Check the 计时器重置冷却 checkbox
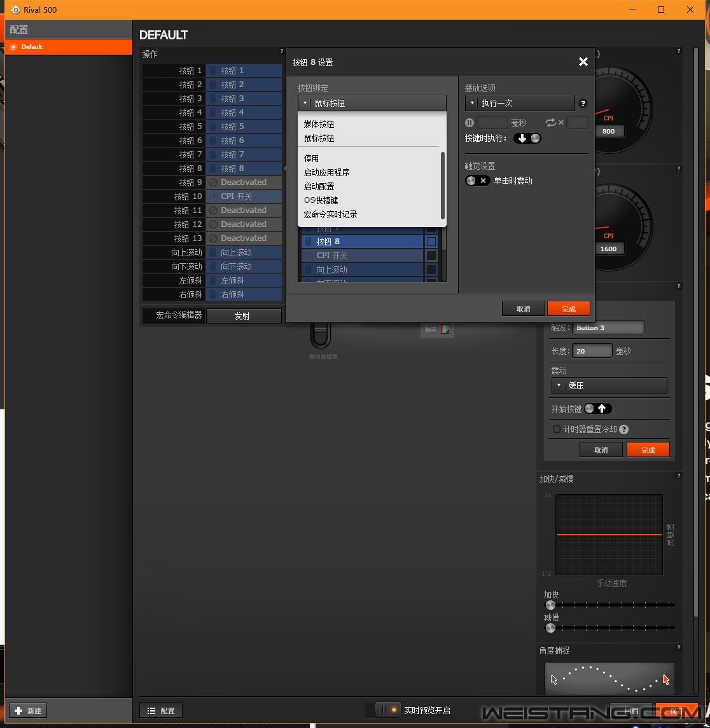This screenshot has width=710, height=728. [x=556, y=429]
